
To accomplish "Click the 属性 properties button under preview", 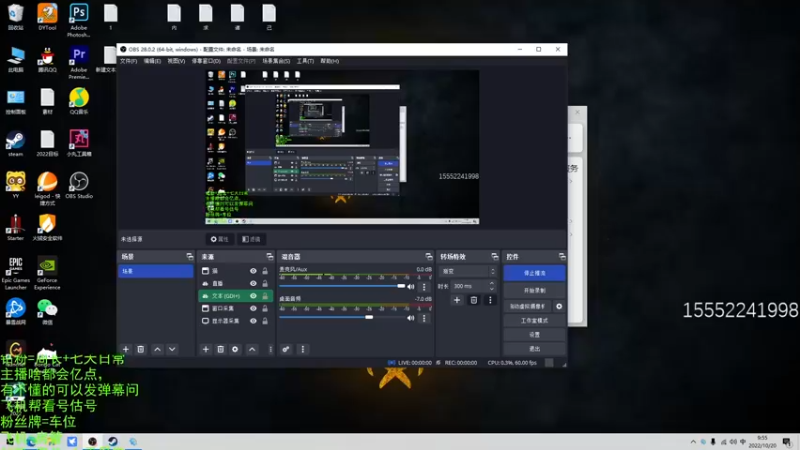I will [220, 239].
